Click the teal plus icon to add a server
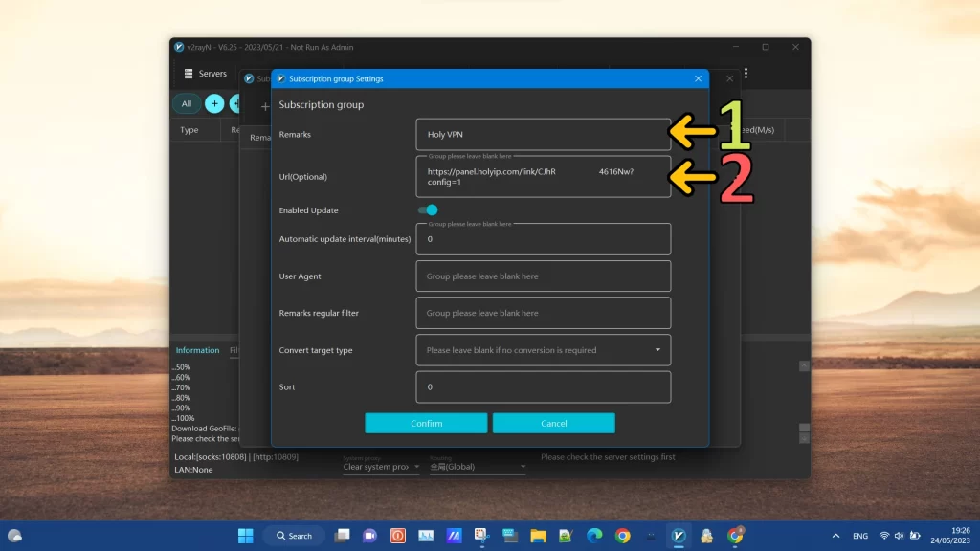Screen dimensions: 980x551 click(214, 103)
